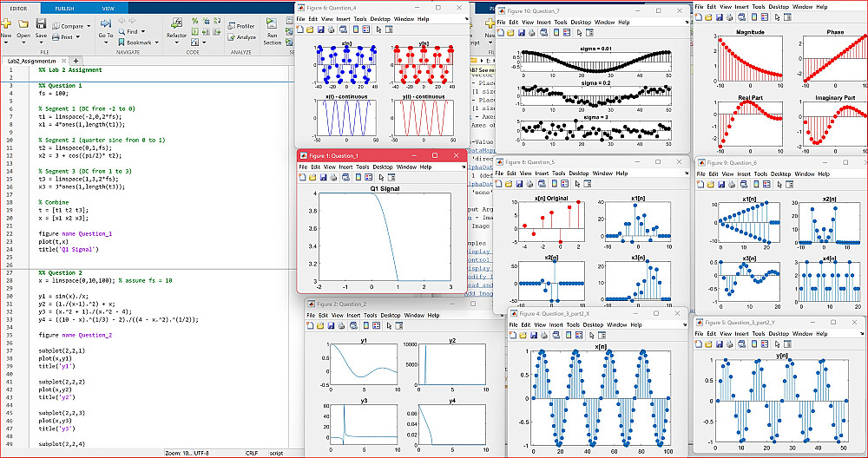The height and width of the screenshot is (458, 868).
Task: Open Tools menu in Figure 6 window
Action: coord(360,18)
